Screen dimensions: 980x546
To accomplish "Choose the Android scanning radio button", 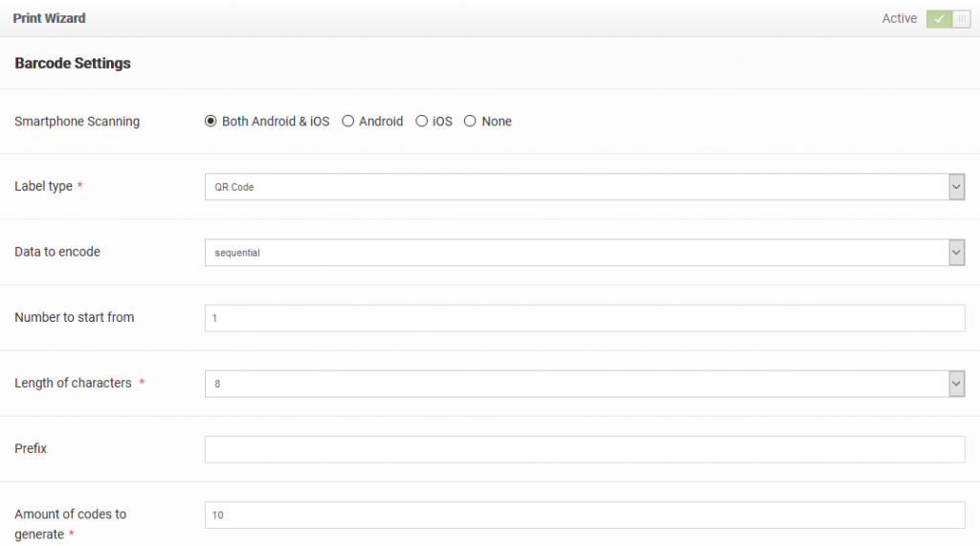I will click(x=347, y=122).
